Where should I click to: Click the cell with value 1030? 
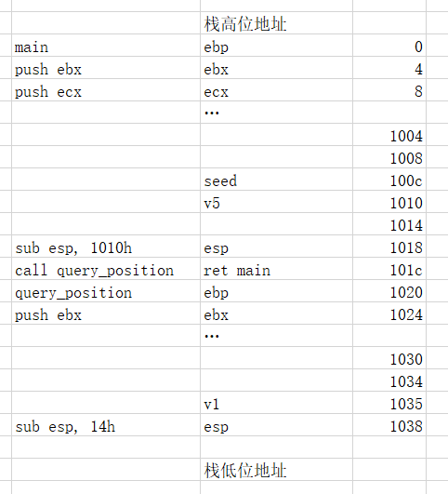389,358
